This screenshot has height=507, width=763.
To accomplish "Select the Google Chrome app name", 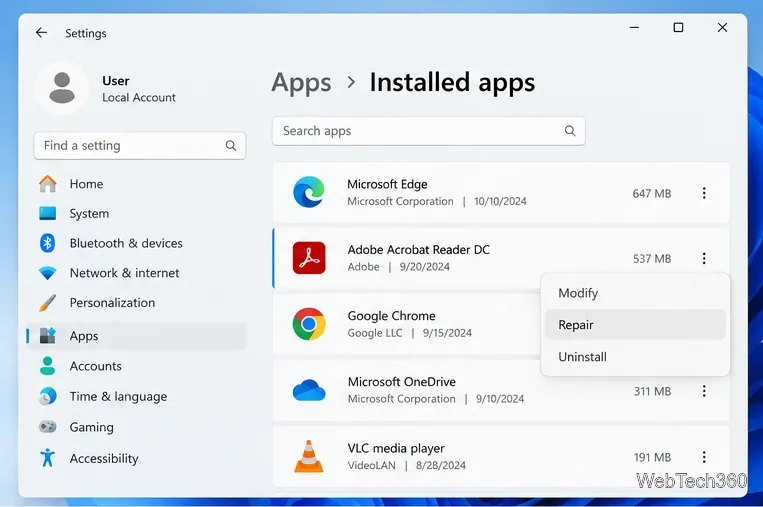I will coord(391,316).
